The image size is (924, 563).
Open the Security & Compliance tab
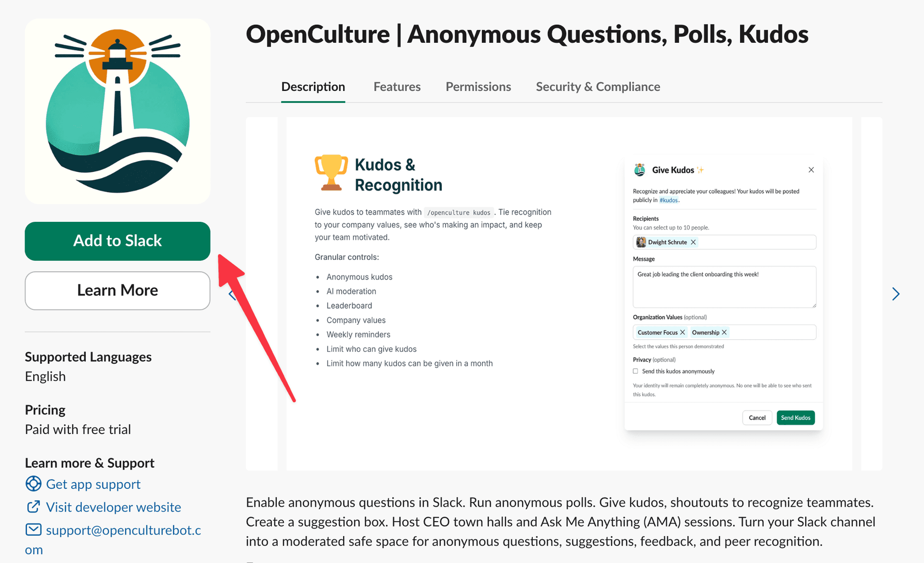pos(598,87)
